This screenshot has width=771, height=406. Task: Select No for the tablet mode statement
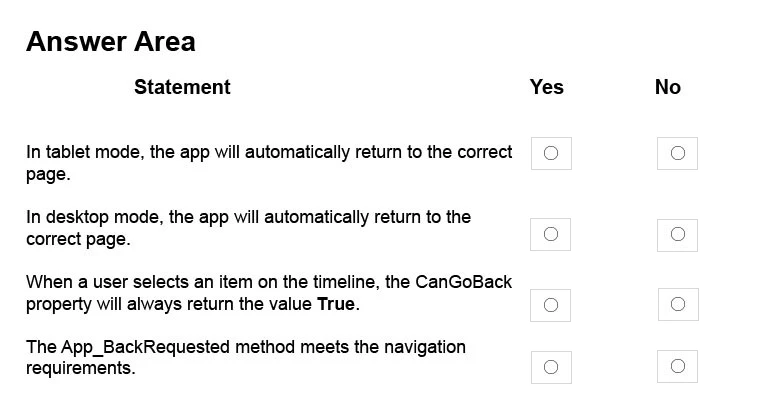pyautogui.click(x=677, y=153)
